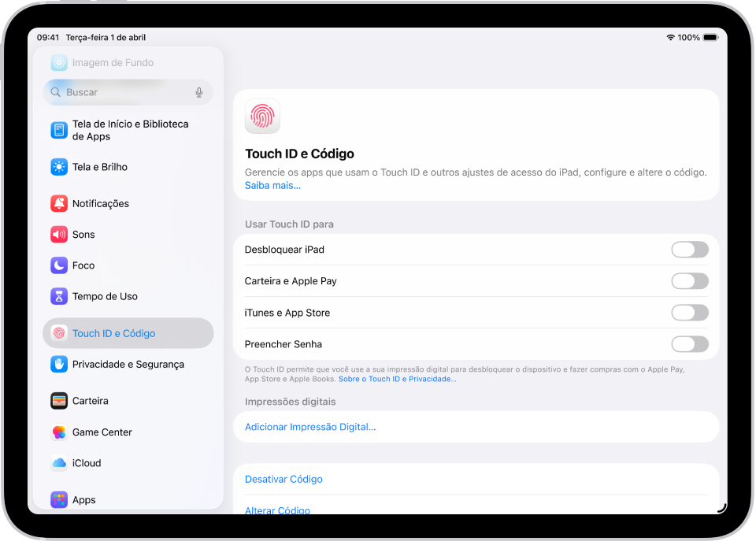The height and width of the screenshot is (545, 756).
Task: Select the Touch ID fingerprint icon
Action: [x=58, y=332]
